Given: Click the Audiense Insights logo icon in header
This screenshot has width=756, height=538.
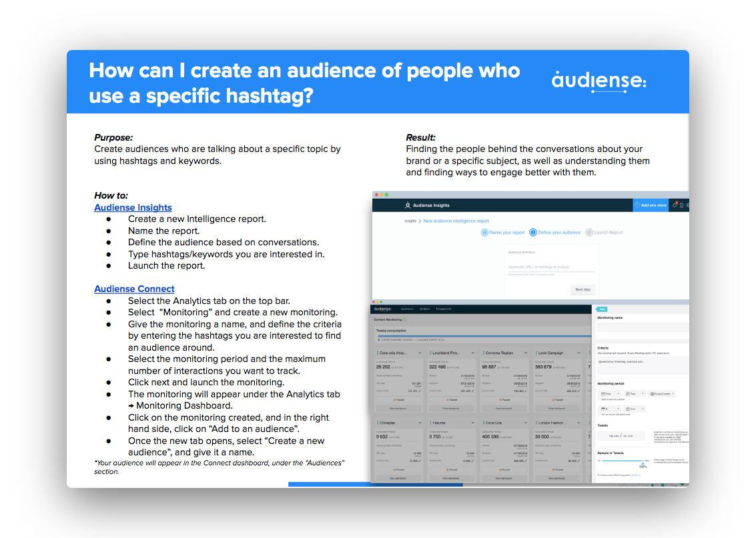Looking at the screenshot, I should pos(408,205).
